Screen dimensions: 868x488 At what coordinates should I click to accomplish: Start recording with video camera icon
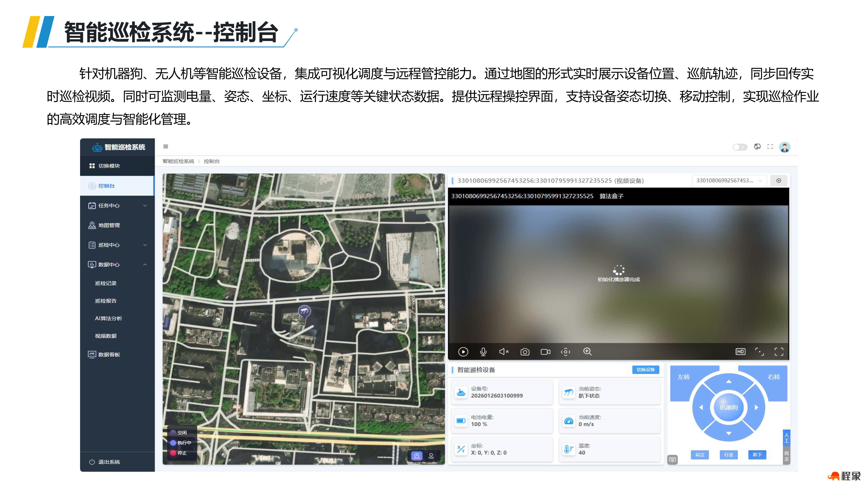click(x=545, y=352)
